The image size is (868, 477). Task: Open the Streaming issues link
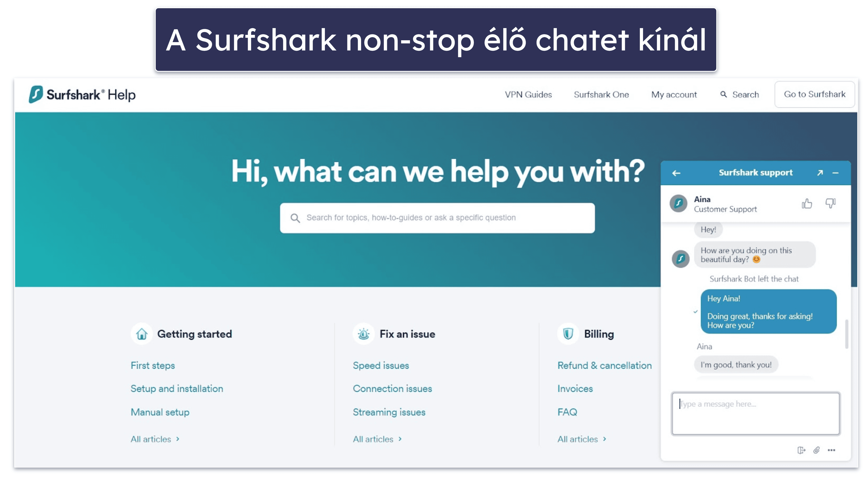(389, 412)
